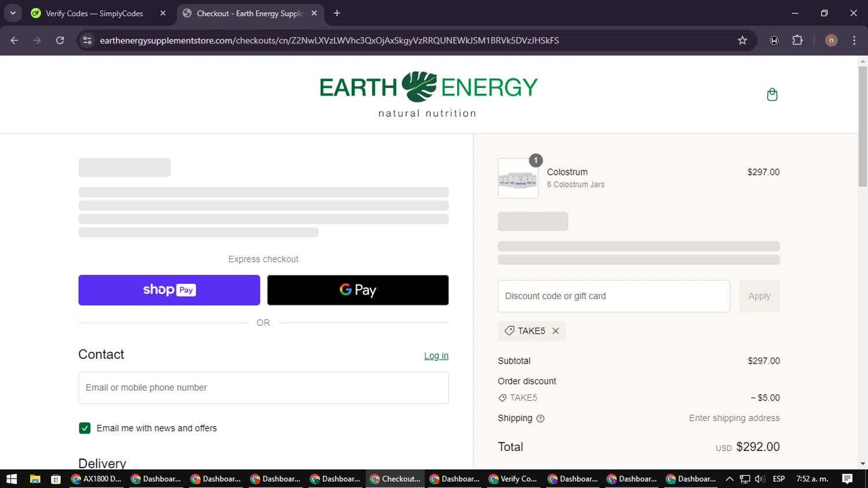The width and height of the screenshot is (868, 488).
Task: Open the notifications action center icon
Action: (x=847, y=479)
